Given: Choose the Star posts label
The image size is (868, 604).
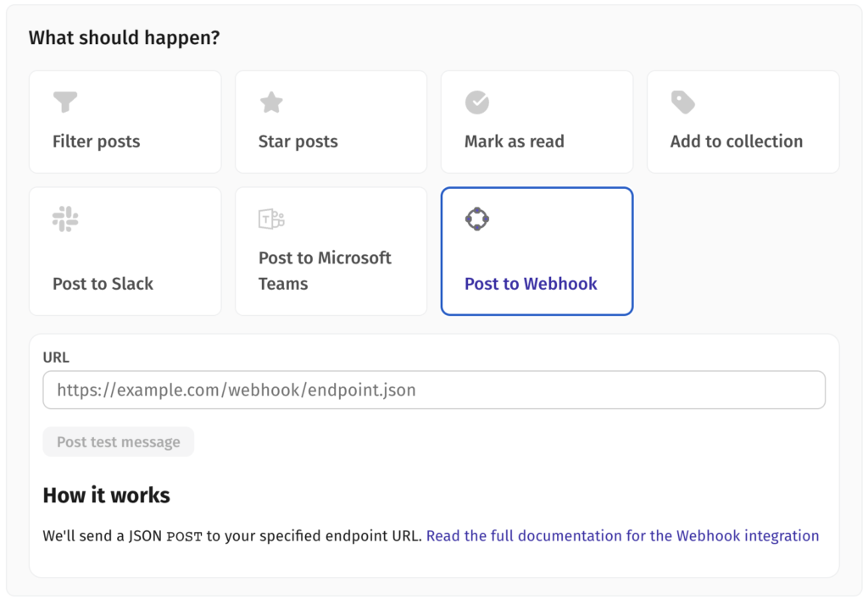Looking at the screenshot, I should pyautogui.click(x=298, y=141).
